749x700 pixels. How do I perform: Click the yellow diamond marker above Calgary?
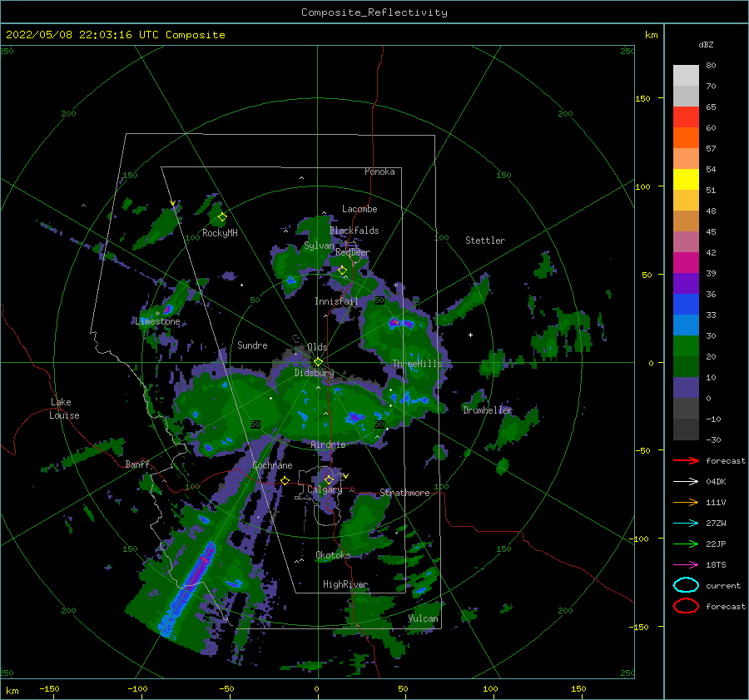click(329, 479)
